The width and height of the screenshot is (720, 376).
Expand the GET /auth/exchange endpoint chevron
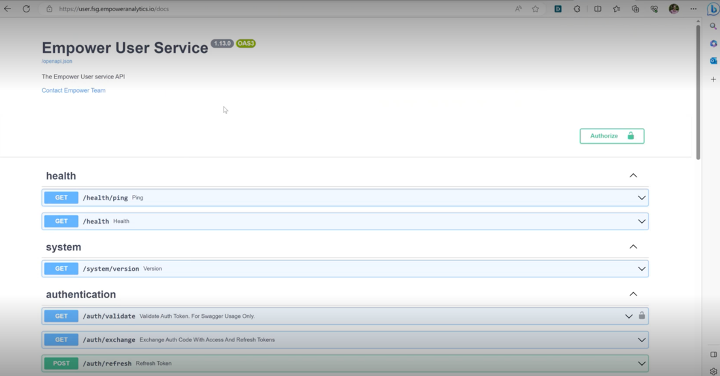pyautogui.click(x=641, y=340)
